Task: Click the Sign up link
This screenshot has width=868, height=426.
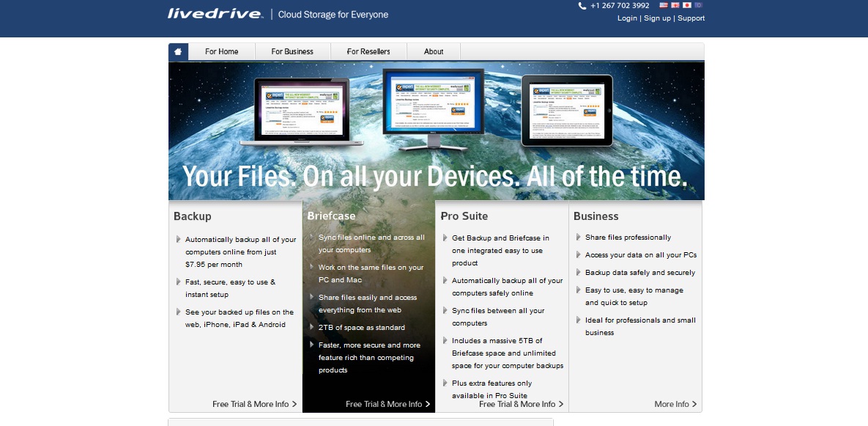Action: coord(657,18)
